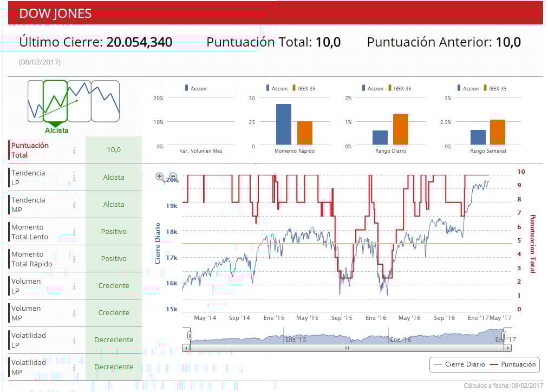Click the Alcista value for Tendencia MP
This screenshot has width=548, height=392.
pos(114,204)
